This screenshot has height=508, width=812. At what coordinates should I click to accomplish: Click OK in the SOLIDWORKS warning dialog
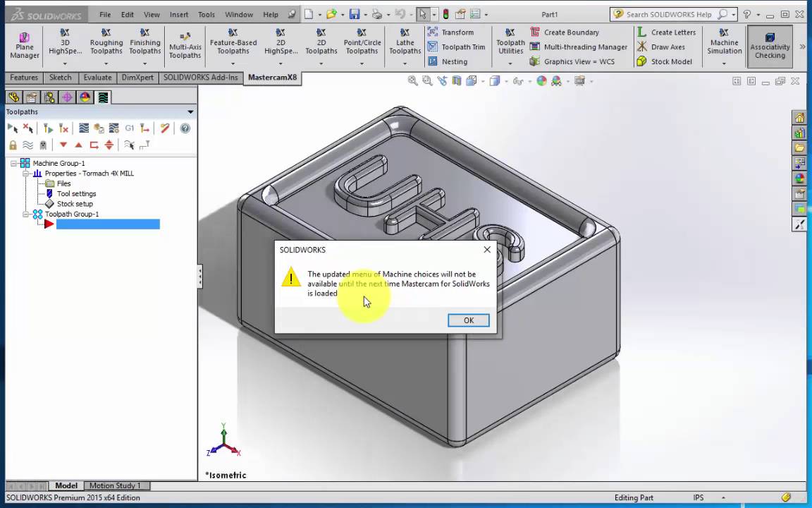(x=468, y=320)
